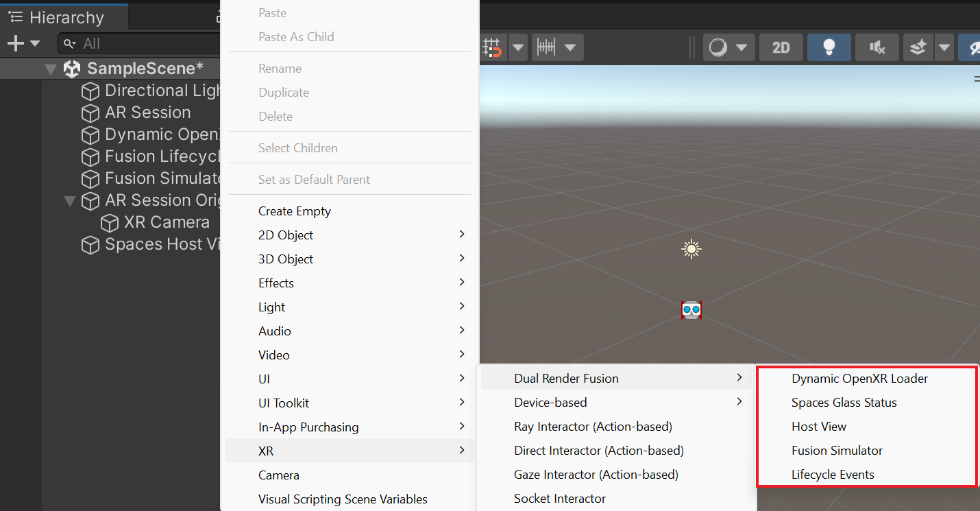Open the grid snapping dropdown arrow
This screenshot has width=980, height=511.
pos(518,47)
